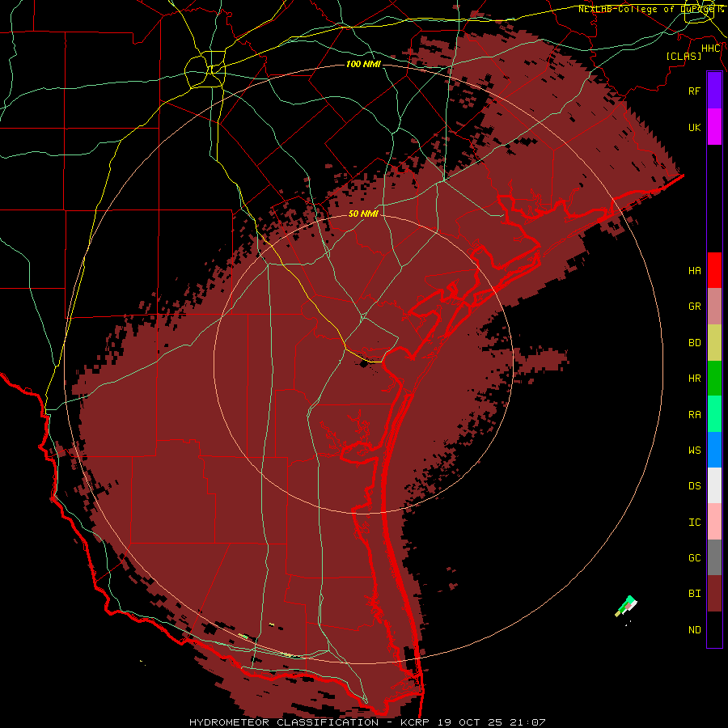The width and height of the screenshot is (728, 728).
Task: Click the NEXLAB-College of DuPage credit text
Action: tap(650, 9)
